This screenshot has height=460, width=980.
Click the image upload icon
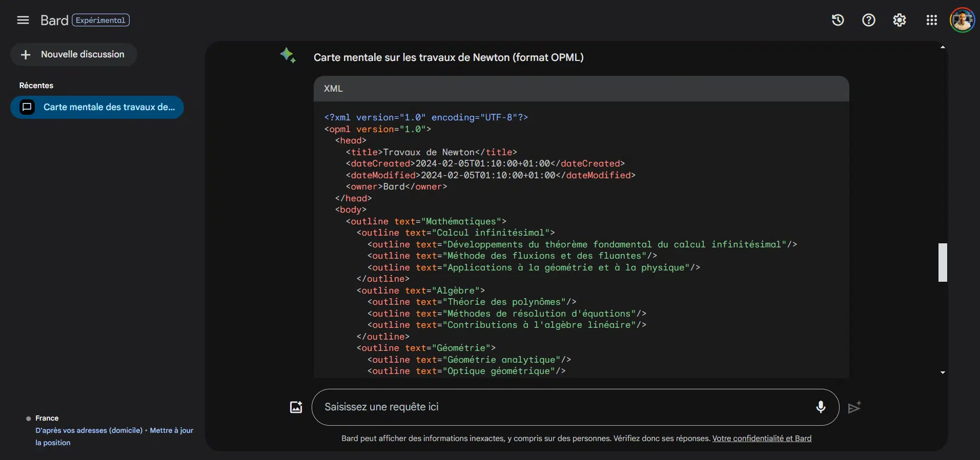coord(296,407)
